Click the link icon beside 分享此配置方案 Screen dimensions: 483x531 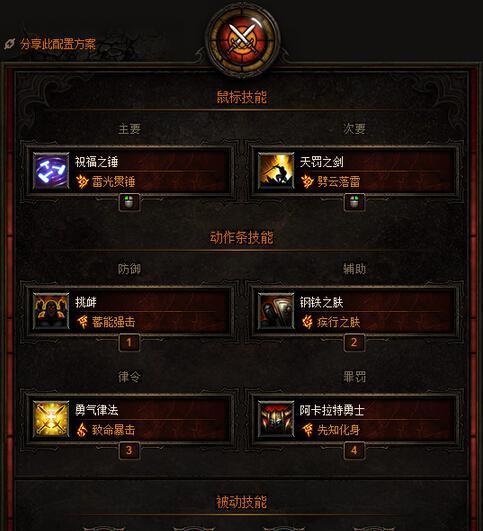(x=10, y=44)
